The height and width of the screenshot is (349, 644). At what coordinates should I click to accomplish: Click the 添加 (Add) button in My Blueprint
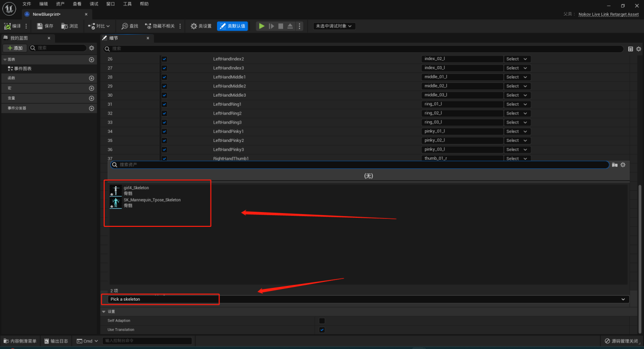pos(15,48)
